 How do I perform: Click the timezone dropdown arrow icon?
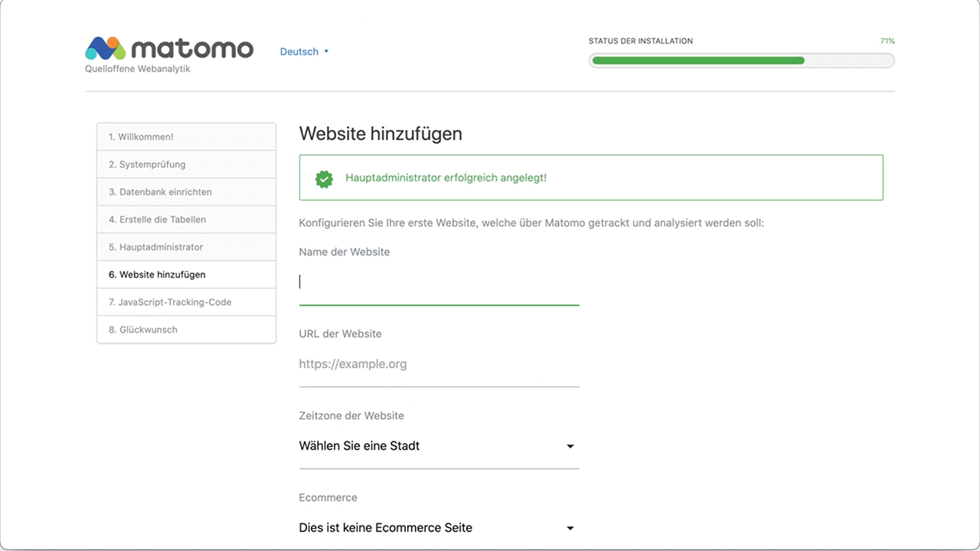pos(570,446)
